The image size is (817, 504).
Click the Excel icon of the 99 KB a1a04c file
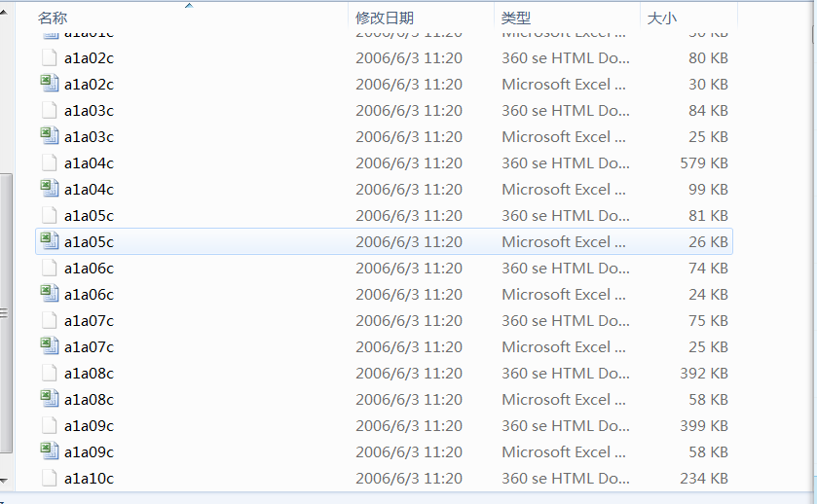click(x=49, y=189)
